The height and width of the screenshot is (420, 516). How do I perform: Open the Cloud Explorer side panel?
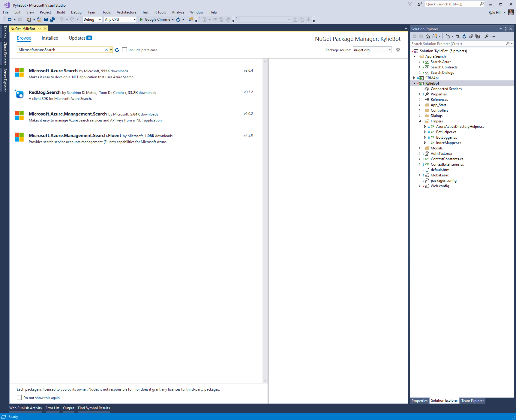(5, 53)
